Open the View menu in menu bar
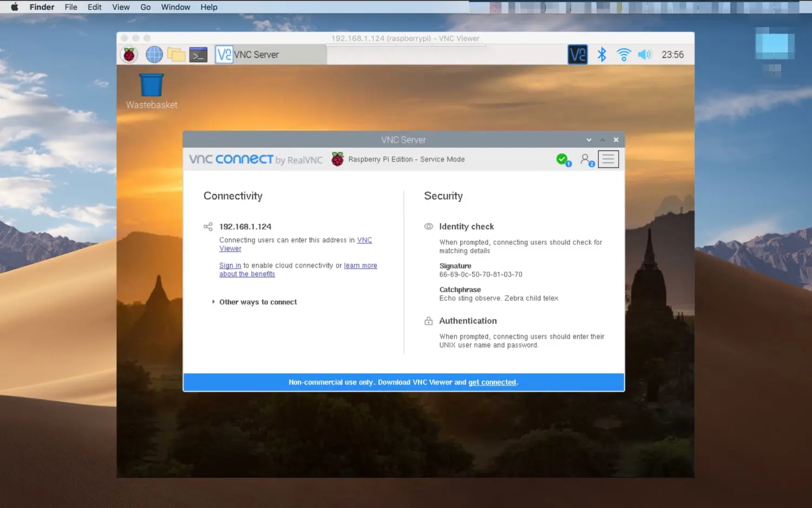 coord(121,7)
